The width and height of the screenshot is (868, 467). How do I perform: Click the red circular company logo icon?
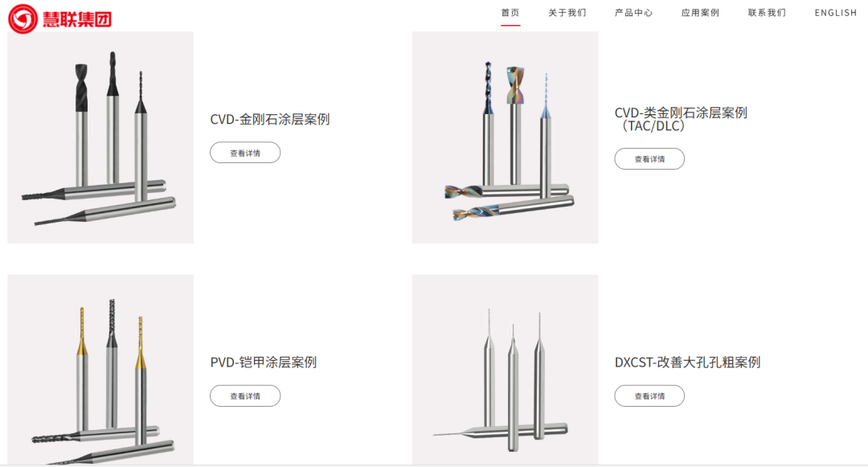click(23, 18)
